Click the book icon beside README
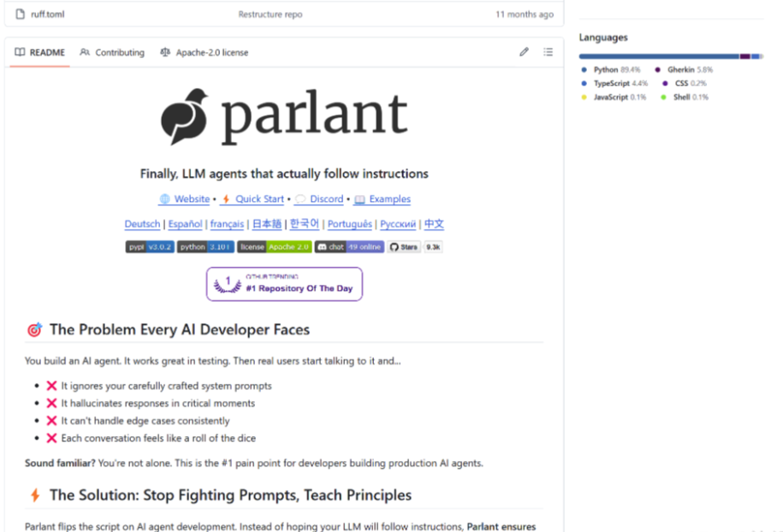 click(20, 52)
